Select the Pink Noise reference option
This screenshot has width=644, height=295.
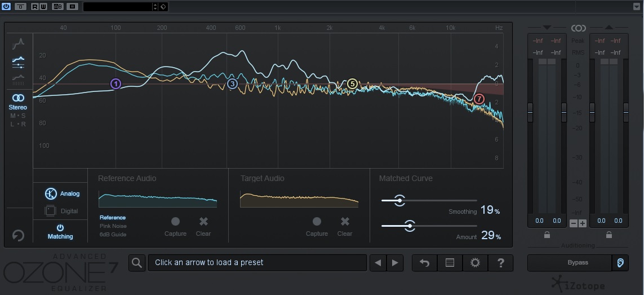click(113, 226)
